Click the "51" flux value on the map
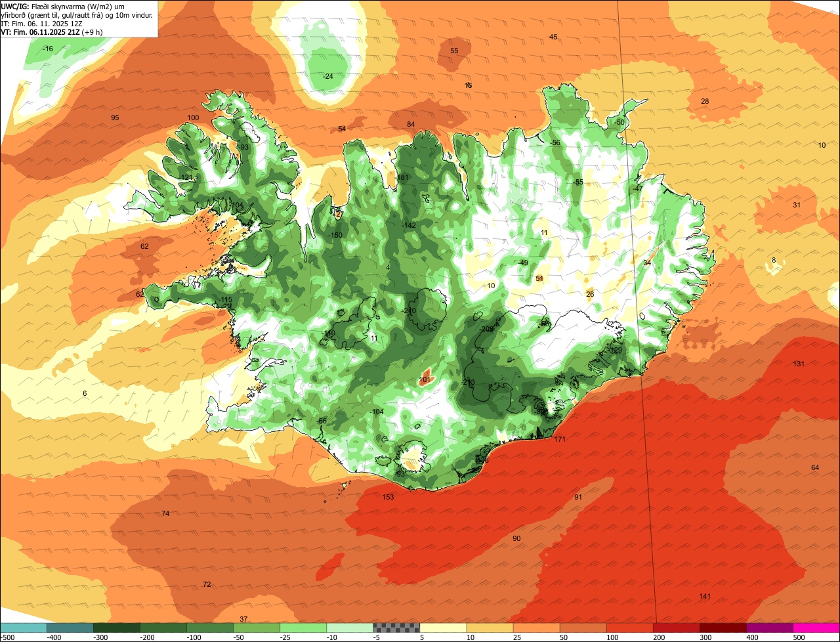 pos(539,278)
